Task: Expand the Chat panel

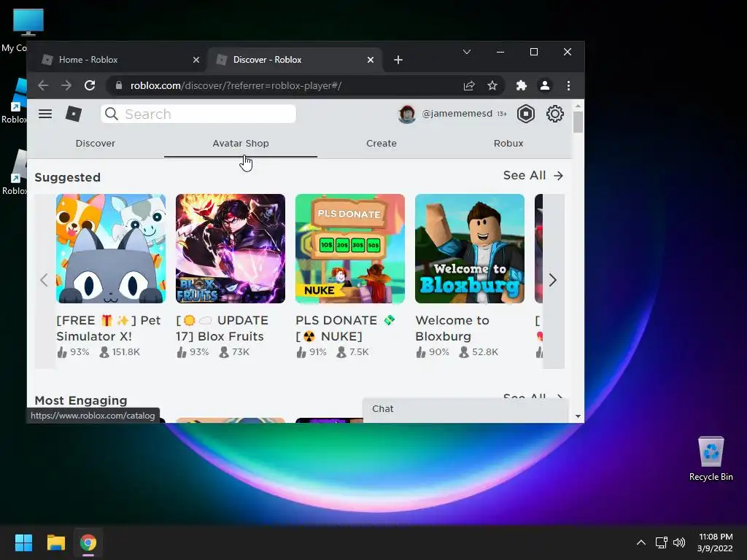Action: (465, 409)
